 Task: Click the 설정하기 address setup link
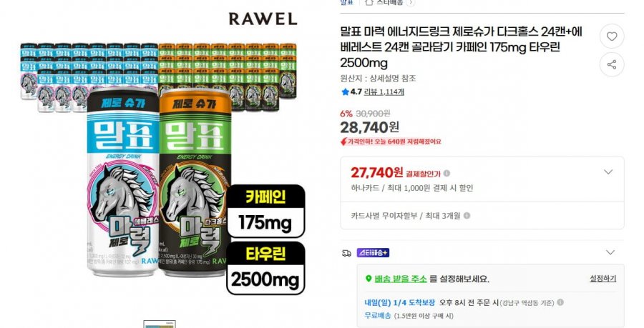click(603, 279)
